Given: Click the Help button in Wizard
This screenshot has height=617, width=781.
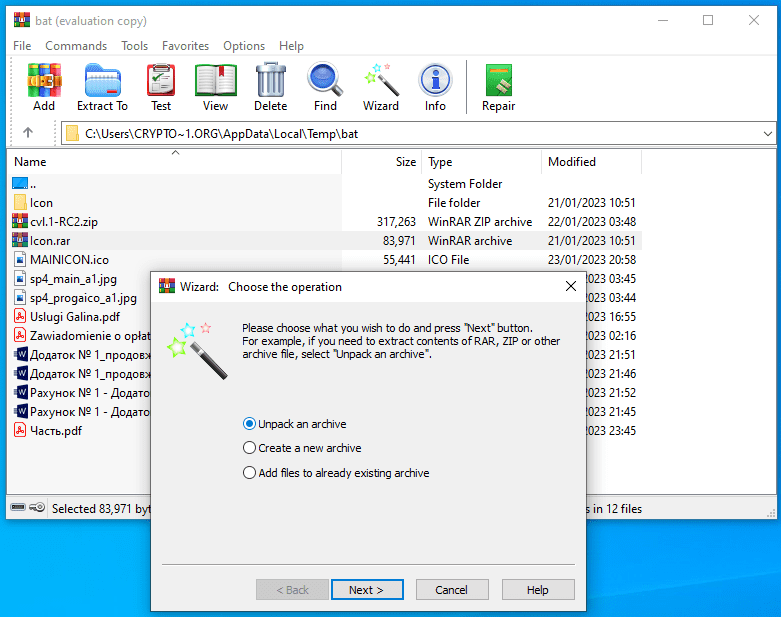Looking at the screenshot, I should [538, 590].
